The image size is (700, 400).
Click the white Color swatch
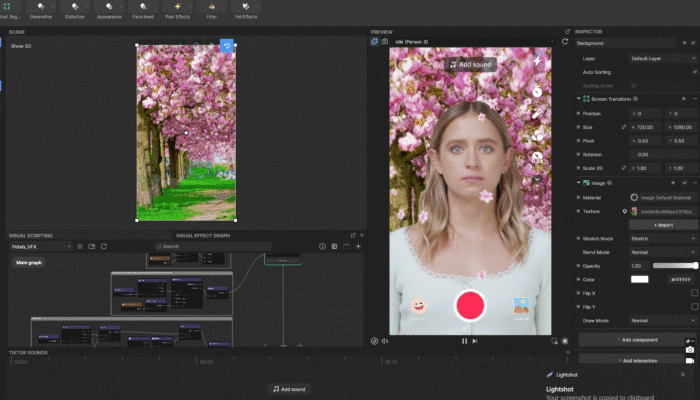coord(639,279)
